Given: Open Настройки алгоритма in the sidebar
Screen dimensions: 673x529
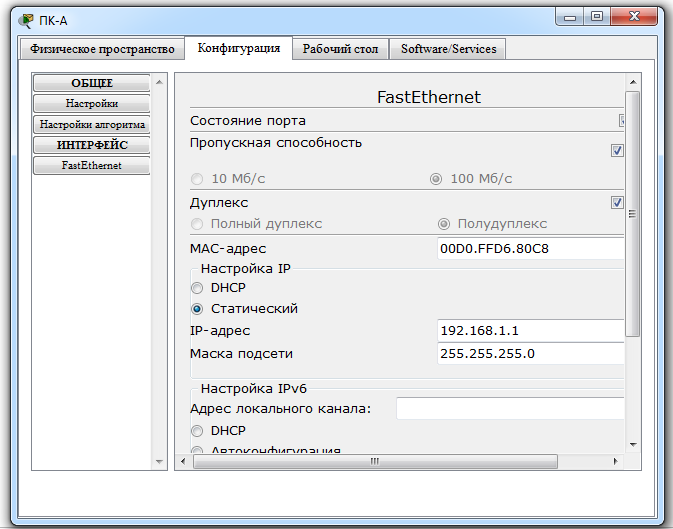Looking at the screenshot, I should click(92, 125).
